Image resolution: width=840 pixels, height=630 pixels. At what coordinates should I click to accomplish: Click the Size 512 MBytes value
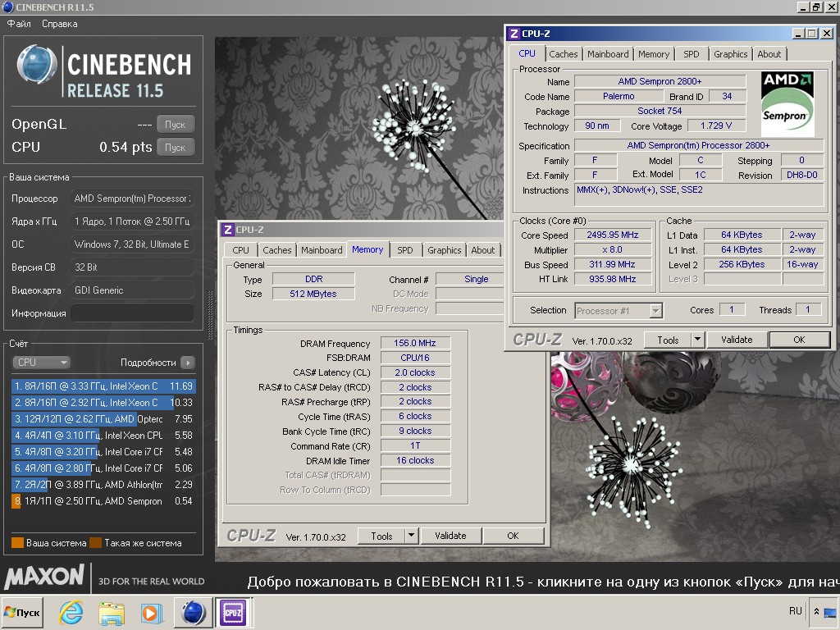coord(313,294)
